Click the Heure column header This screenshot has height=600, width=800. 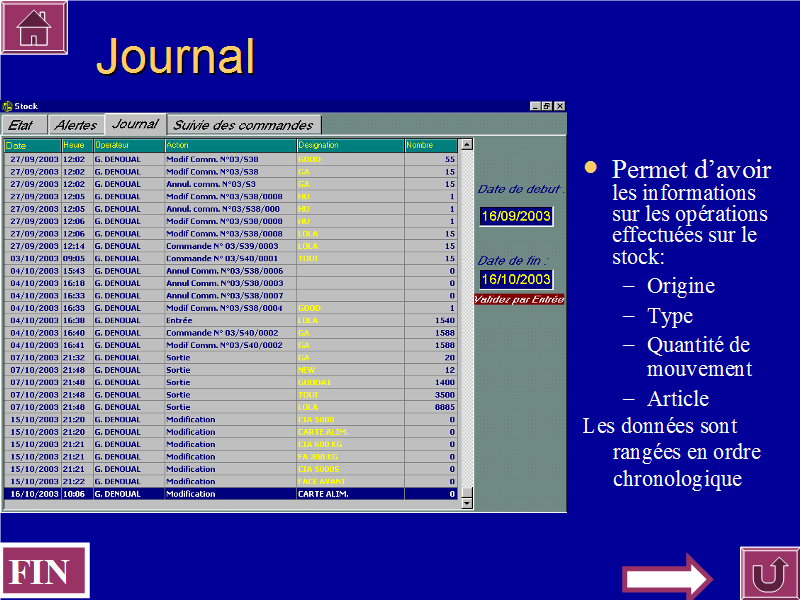pyautogui.click(x=77, y=145)
